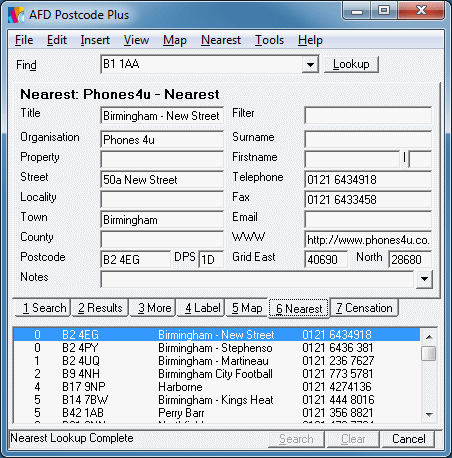This screenshot has height=458, width=452.
Task: Click the Notes input field
Action: (257, 279)
